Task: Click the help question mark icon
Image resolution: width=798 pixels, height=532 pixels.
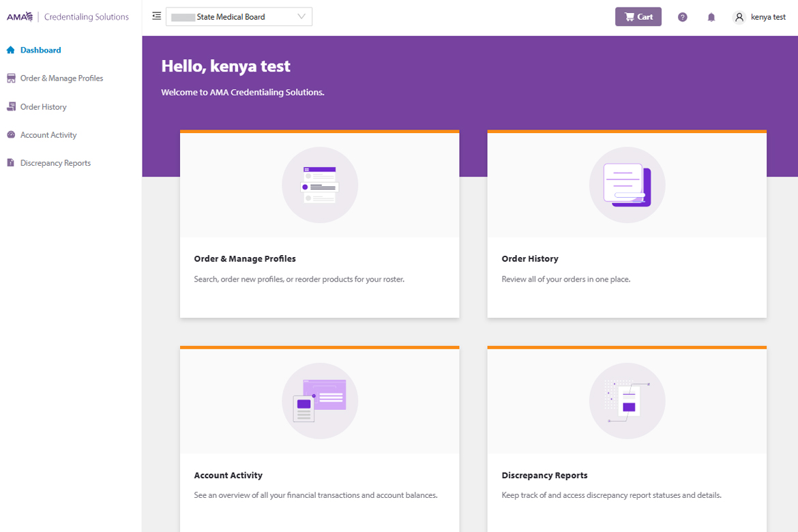Action: (x=683, y=17)
